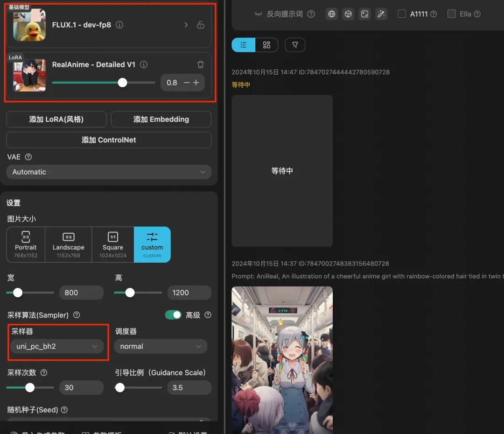Select the custom image size option
The height and width of the screenshot is (434, 504).
click(x=152, y=245)
